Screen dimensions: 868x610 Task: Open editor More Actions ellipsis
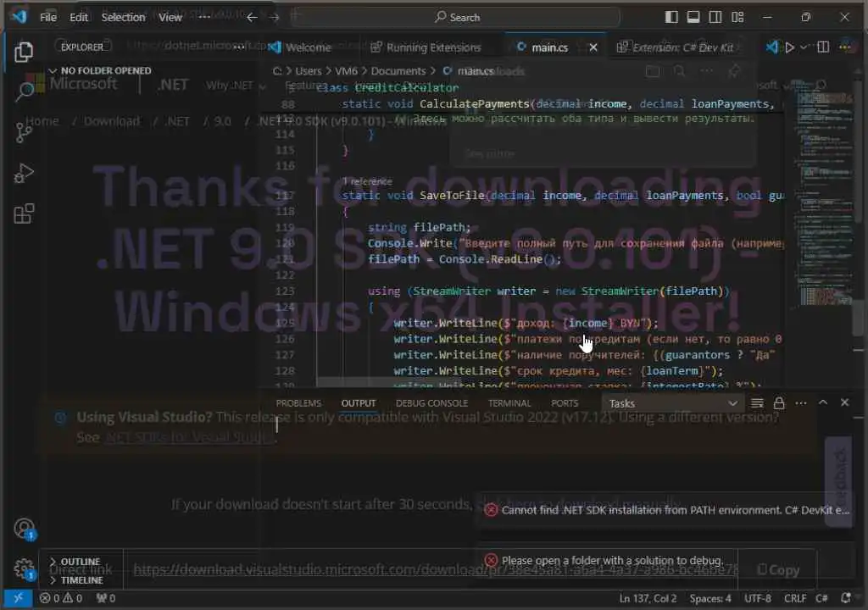845,47
